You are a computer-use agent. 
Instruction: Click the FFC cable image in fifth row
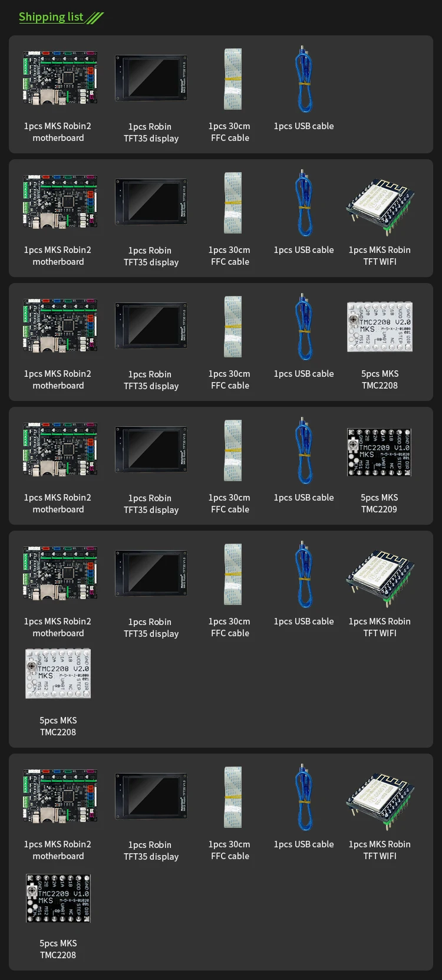coord(233,574)
